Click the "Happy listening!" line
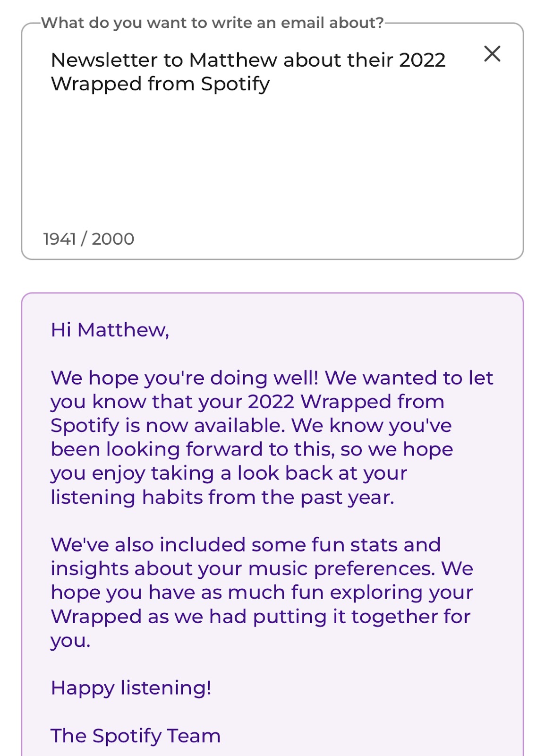Image resolution: width=545 pixels, height=756 pixels. pos(131,688)
